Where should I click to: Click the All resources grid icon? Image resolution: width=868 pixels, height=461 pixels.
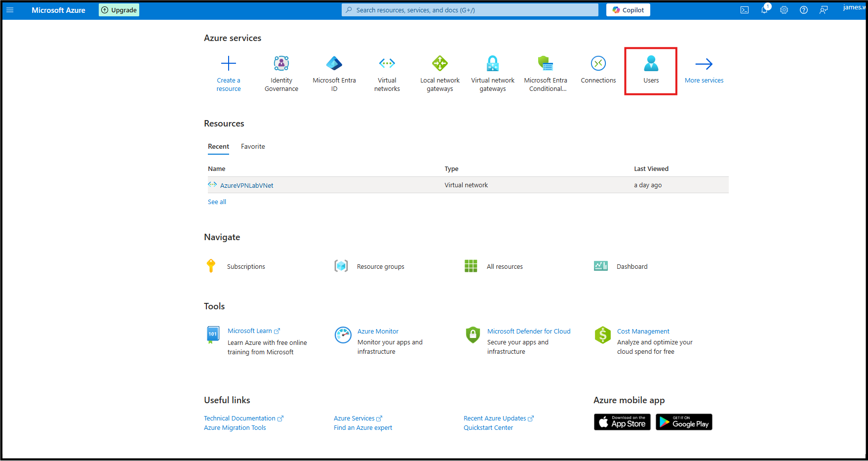(x=471, y=266)
